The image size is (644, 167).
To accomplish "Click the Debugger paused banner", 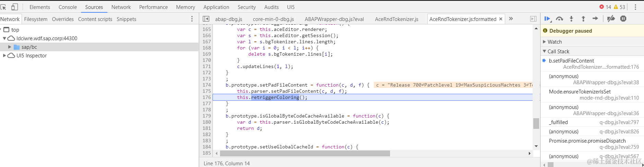I will 592,31.
